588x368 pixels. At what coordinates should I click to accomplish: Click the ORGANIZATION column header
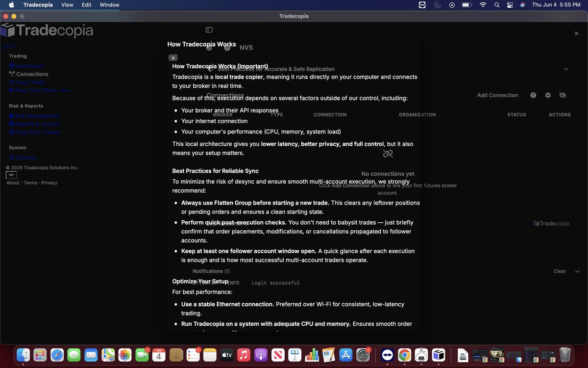(417, 115)
